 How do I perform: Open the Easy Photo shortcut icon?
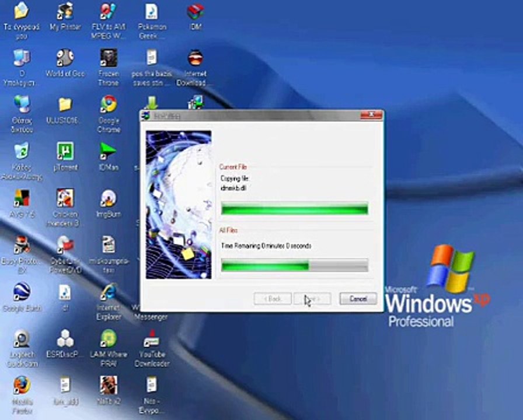[22, 244]
